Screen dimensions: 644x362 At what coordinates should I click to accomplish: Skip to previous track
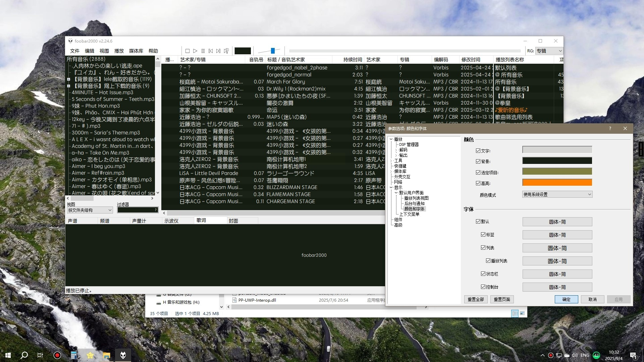pyautogui.click(x=211, y=51)
